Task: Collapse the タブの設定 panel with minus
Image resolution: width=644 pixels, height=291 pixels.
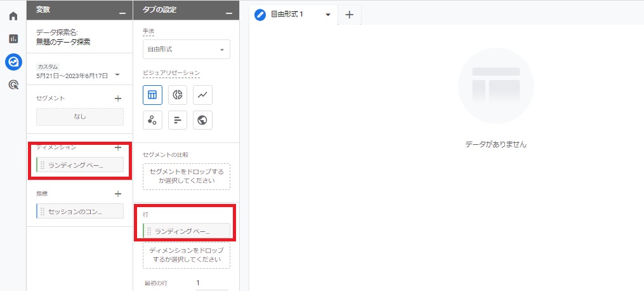Action: tap(229, 13)
